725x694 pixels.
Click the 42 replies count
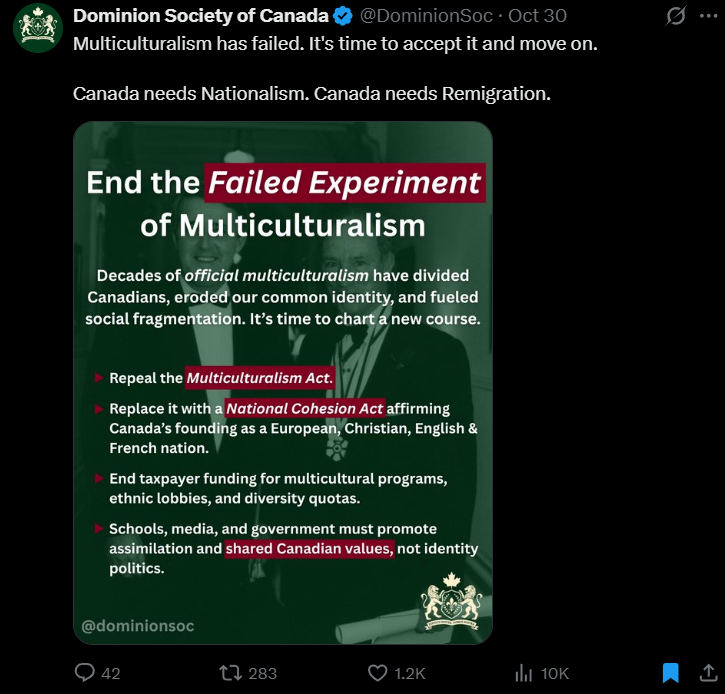click(x=110, y=673)
